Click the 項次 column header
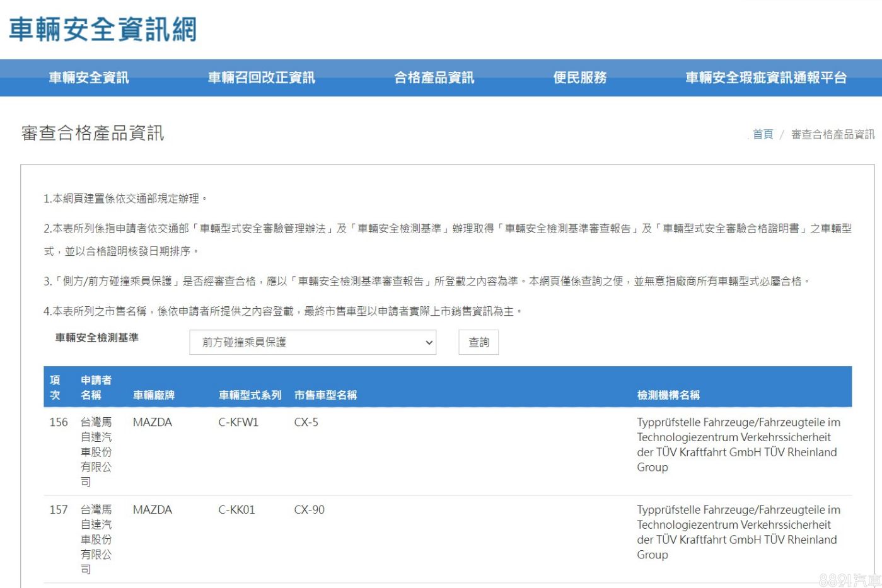This screenshot has width=882, height=588. (x=55, y=388)
